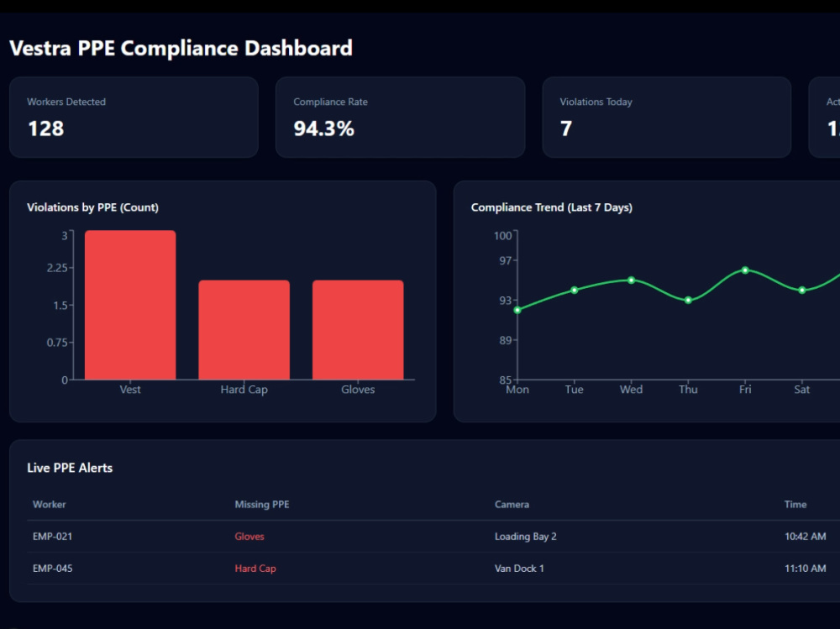Select the Monday data point on trend line
This screenshot has height=629, width=840.
[x=517, y=310]
